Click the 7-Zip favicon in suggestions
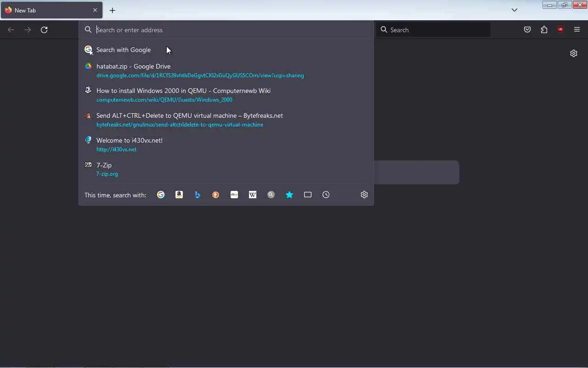This screenshot has height=368, width=588. (x=88, y=165)
